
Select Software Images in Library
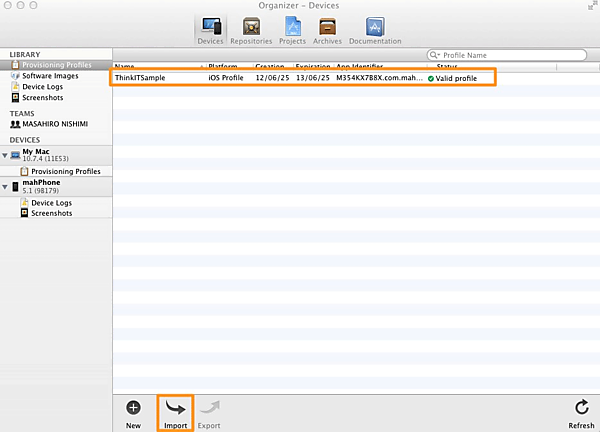click(52, 75)
